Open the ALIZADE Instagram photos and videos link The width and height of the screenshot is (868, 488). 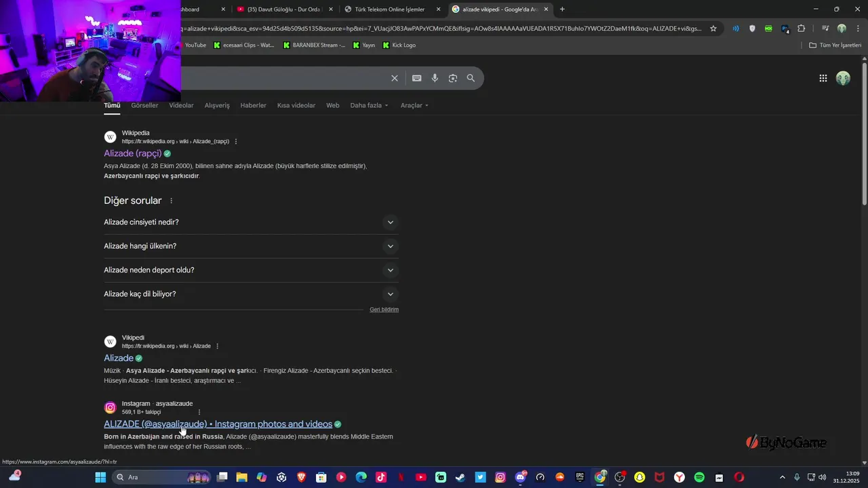pos(218,424)
